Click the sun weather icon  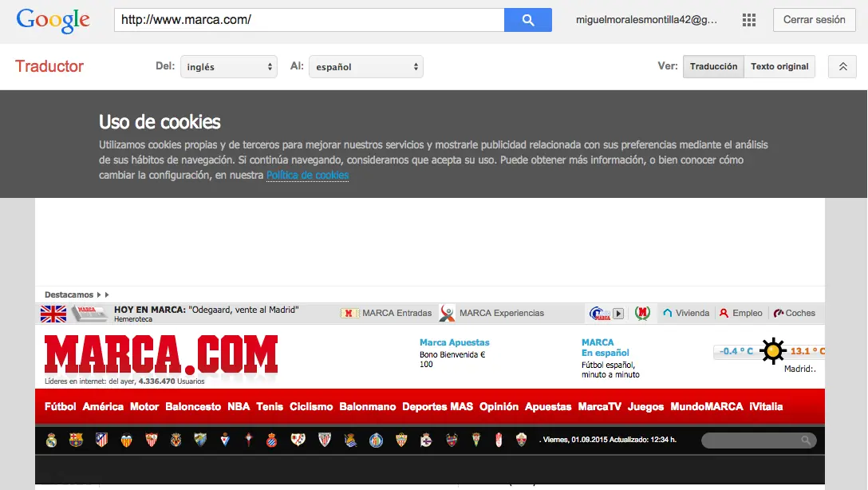pos(773,350)
